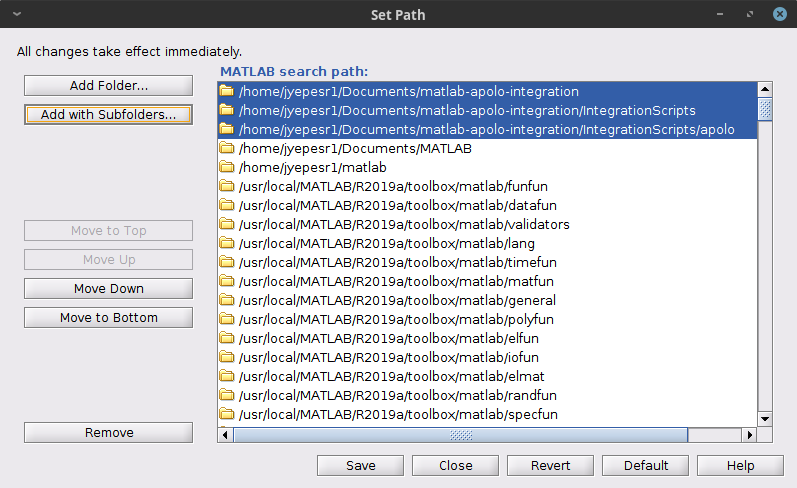Revert path changes
797x488 pixels.
(x=550, y=465)
